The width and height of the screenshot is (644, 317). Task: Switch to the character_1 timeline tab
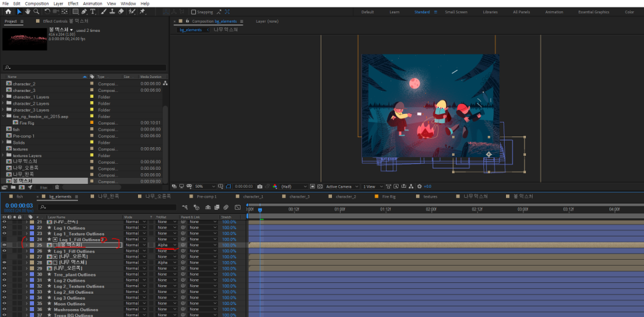(x=253, y=197)
